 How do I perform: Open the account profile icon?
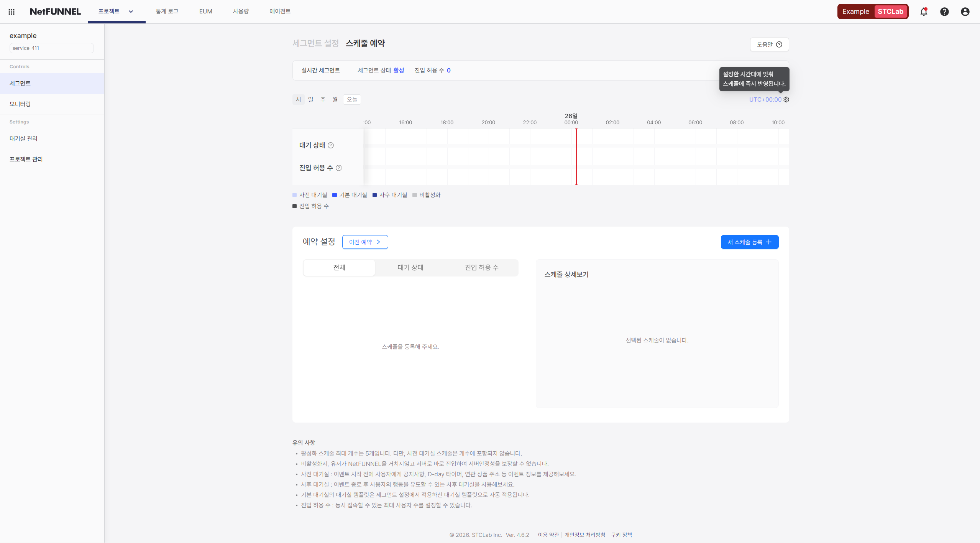coord(965,11)
